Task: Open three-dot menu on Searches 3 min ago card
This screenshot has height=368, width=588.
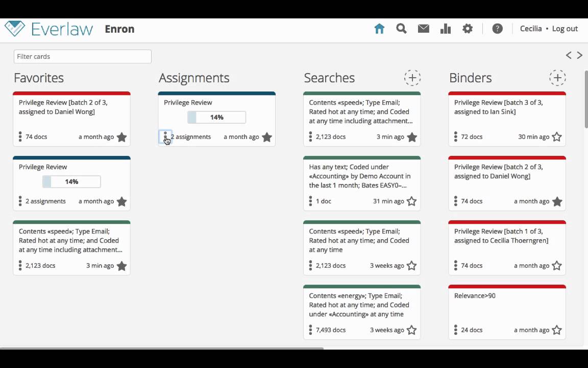Action: pyautogui.click(x=310, y=136)
